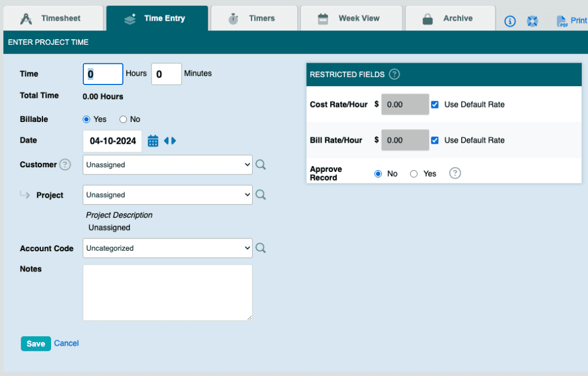Click inside the Notes text area
The width and height of the screenshot is (588, 376).
click(168, 292)
